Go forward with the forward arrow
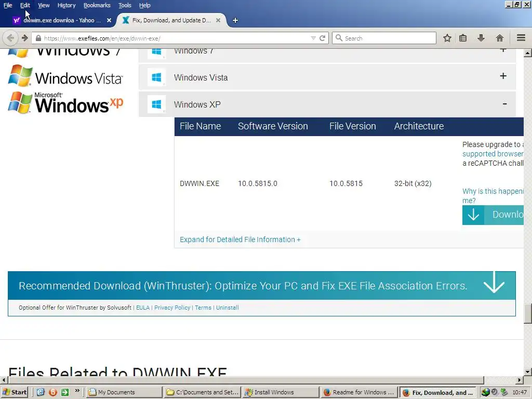The width and height of the screenshot is (532, 399). 24,38
